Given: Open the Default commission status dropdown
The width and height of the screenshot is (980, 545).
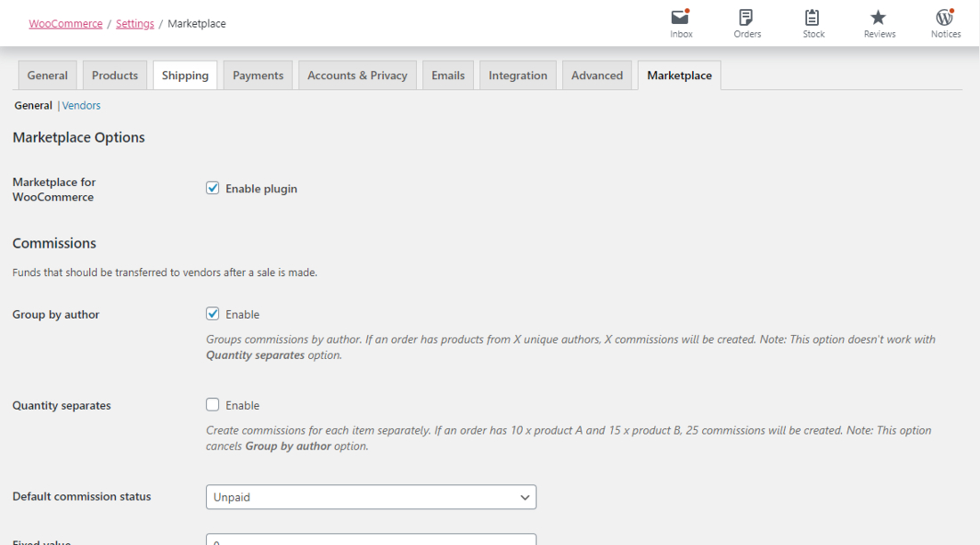Looking at the screenshot, I should (371, 497).
